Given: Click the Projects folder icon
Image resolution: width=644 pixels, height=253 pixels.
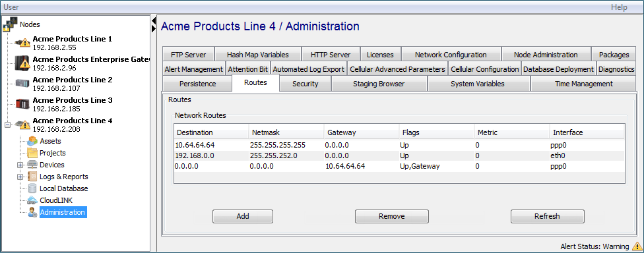Looking at the screenshot, I should [32, 153].
